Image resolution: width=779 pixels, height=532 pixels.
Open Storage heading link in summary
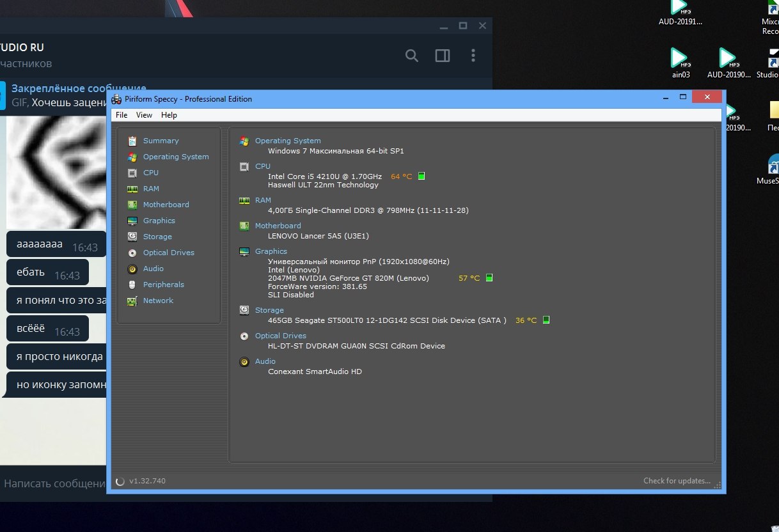pyautogui.click(x=269, y=310)
